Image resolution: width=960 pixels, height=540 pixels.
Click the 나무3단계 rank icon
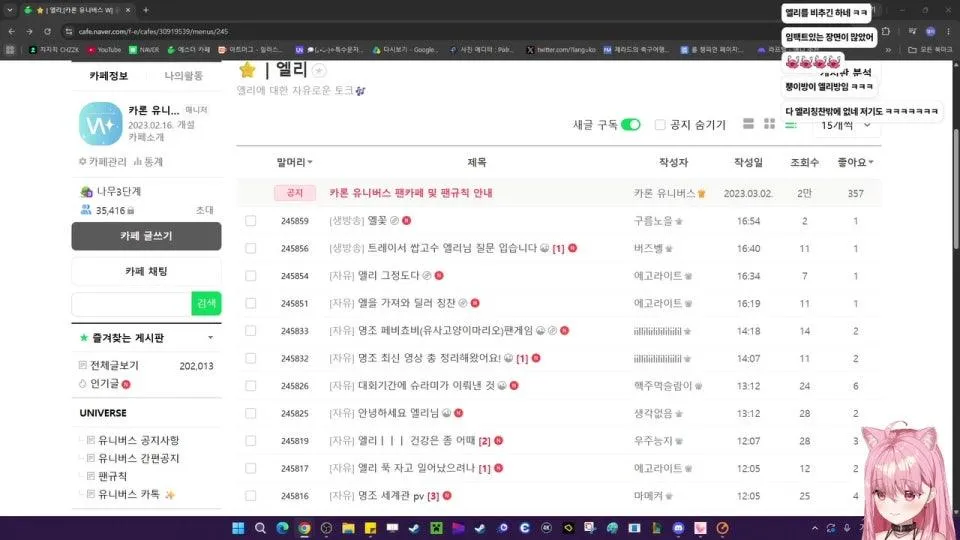point(86,192)
